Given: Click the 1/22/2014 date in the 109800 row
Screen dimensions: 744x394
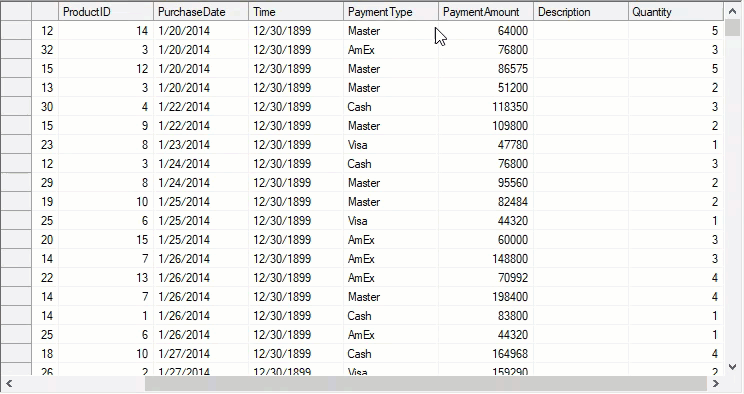Looking at the screenshot, I should 201,126.
